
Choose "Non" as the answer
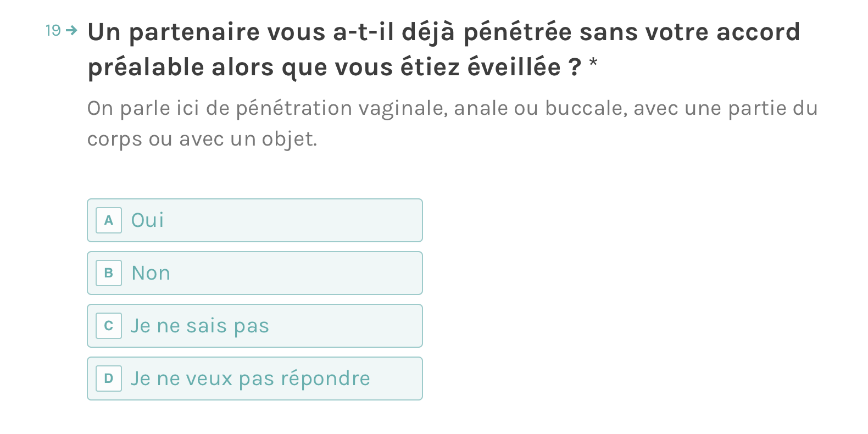[x=254, y=273]
